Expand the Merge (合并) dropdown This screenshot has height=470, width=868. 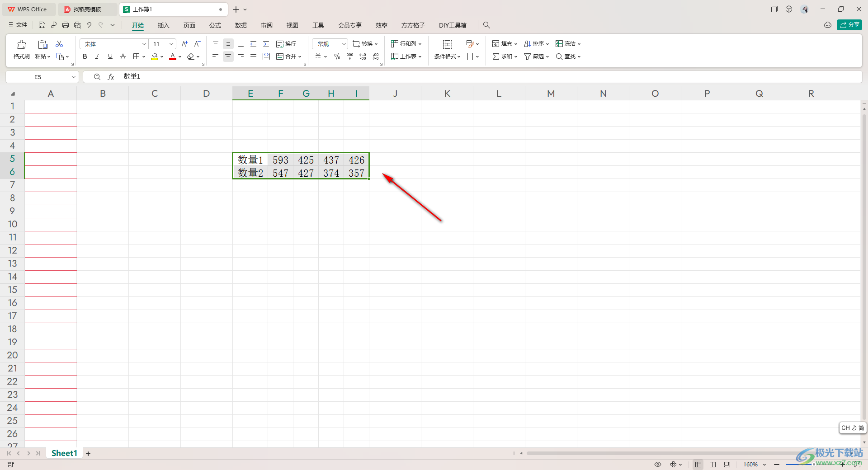pos(300,57)
